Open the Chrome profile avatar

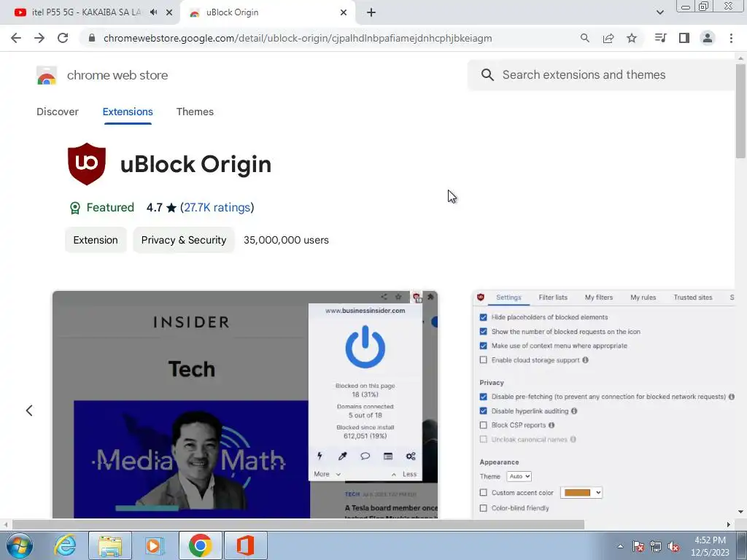pos(708,38)
